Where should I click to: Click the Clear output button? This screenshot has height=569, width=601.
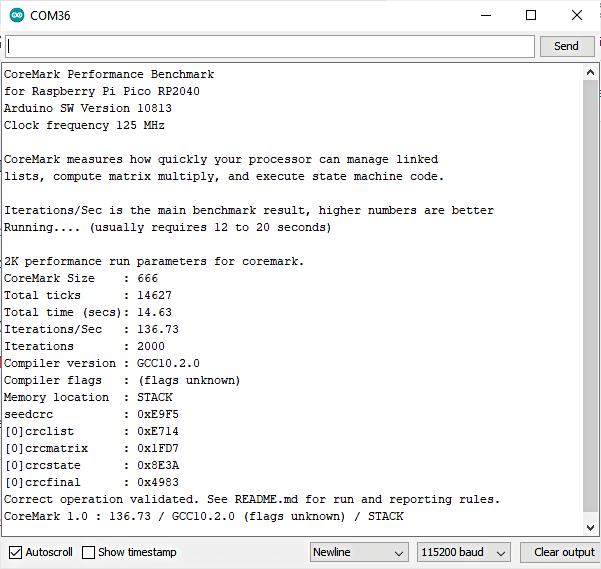click(x=563, y=552)
